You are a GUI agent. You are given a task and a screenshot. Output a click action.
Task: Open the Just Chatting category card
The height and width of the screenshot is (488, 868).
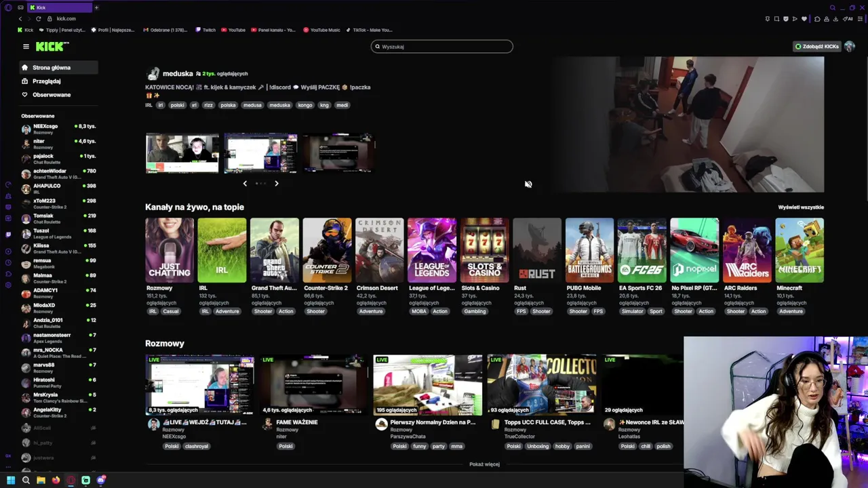169,250
